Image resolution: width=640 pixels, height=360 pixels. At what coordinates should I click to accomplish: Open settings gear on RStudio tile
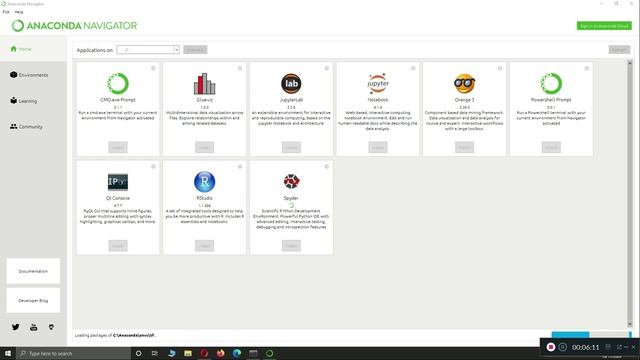coord(240,167)
